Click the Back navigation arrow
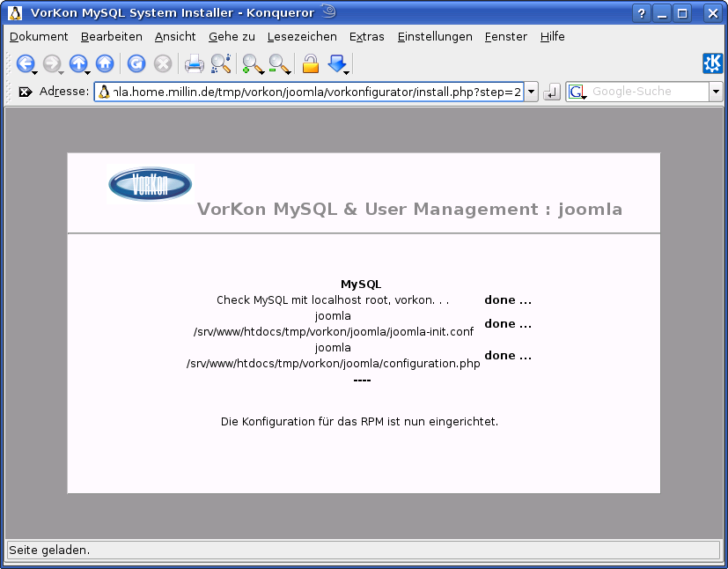The image size is (728, 569). point(25,63)
